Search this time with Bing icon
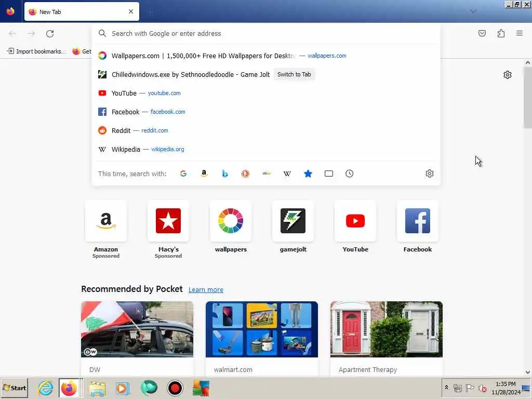 224,174
